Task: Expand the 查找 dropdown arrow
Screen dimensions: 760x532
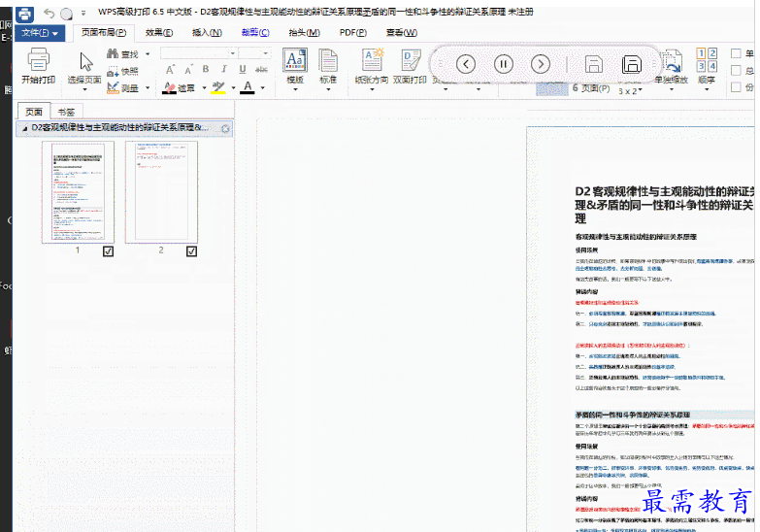Action: (x=148, y=53)
